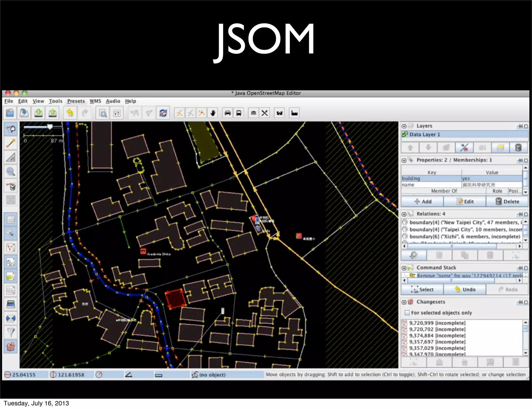Click the red selected building on map

pos(176,299)
